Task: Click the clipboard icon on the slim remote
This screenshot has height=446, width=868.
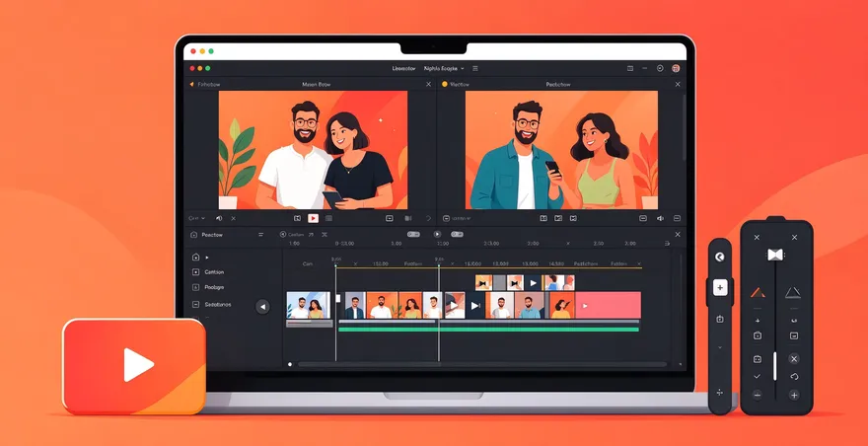Action: tap(720, 319)
